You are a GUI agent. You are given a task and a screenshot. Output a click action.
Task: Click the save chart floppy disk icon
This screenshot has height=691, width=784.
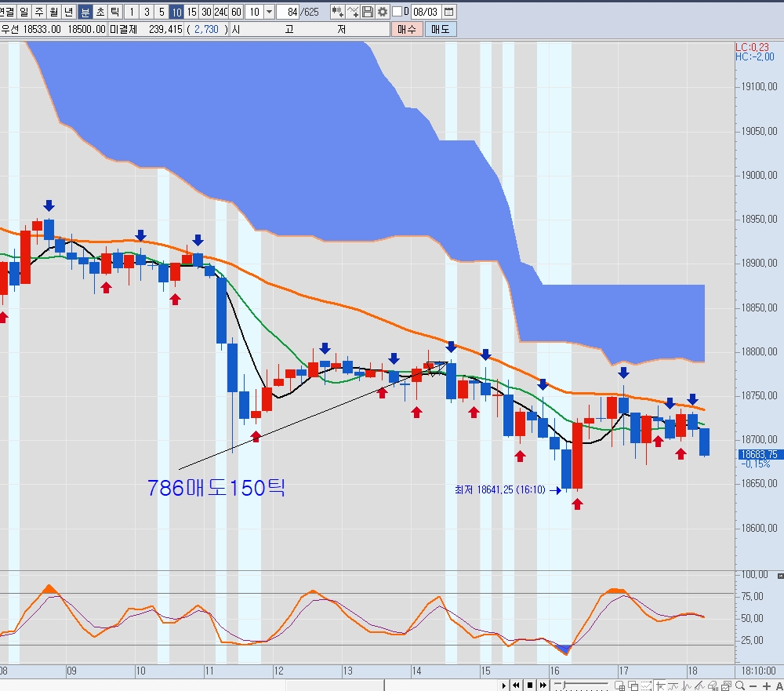(367, 12)
